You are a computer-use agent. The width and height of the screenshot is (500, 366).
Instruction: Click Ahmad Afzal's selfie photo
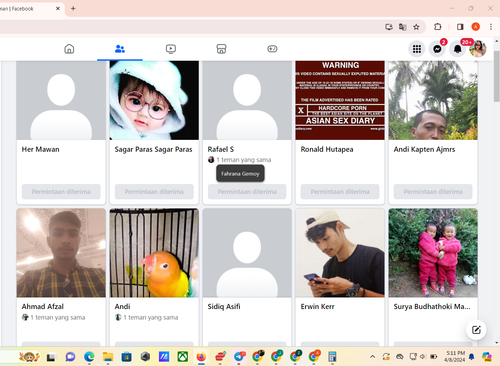[x=61, y=253]
